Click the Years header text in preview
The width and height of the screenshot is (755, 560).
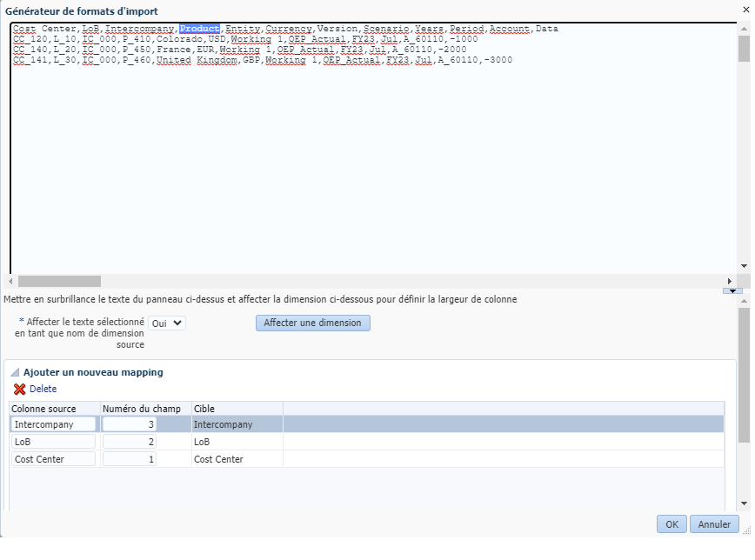[429, 29]
